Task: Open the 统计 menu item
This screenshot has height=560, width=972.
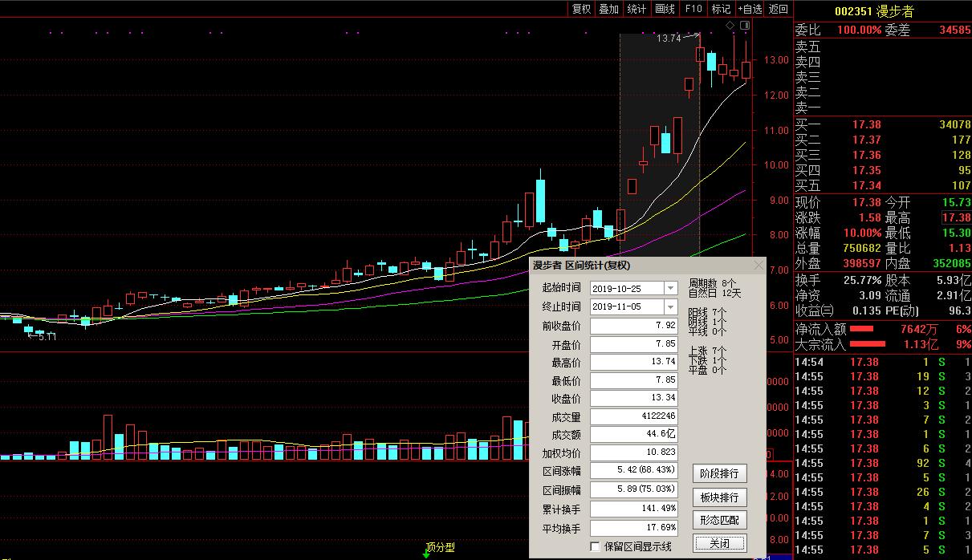Action: pos(636,9)
